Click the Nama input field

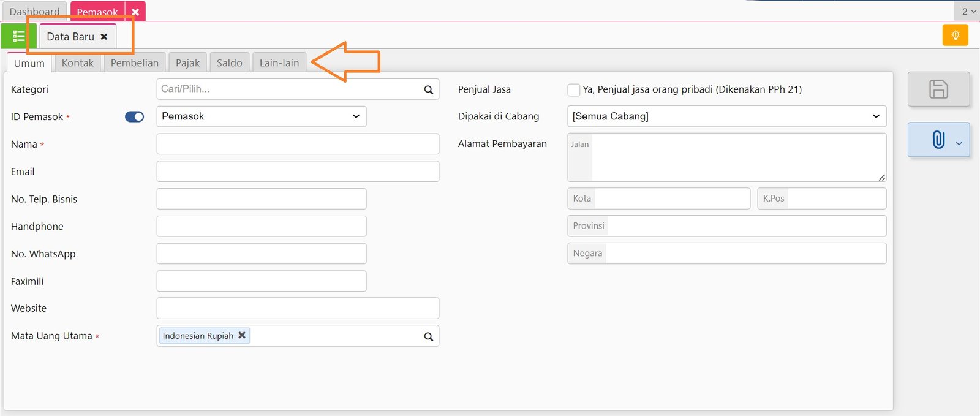point(298,144)
